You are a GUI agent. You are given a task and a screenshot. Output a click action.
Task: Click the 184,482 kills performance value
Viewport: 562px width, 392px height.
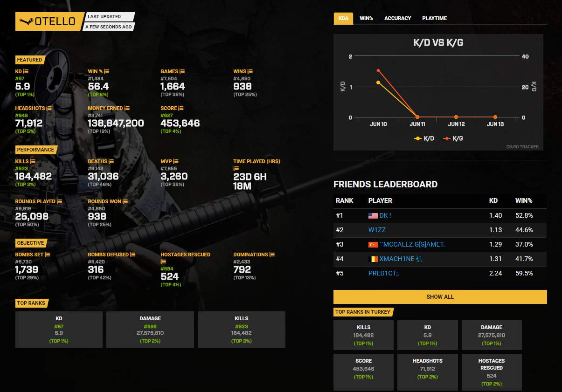click(34, 177)
